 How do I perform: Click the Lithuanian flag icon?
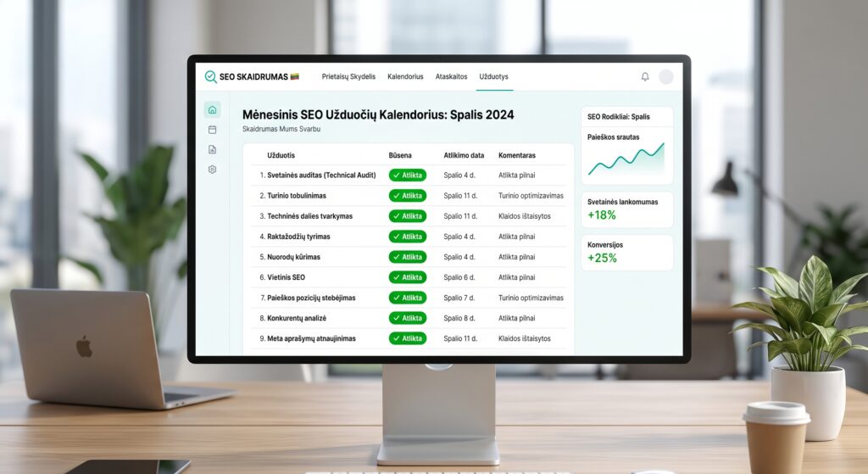294,76
